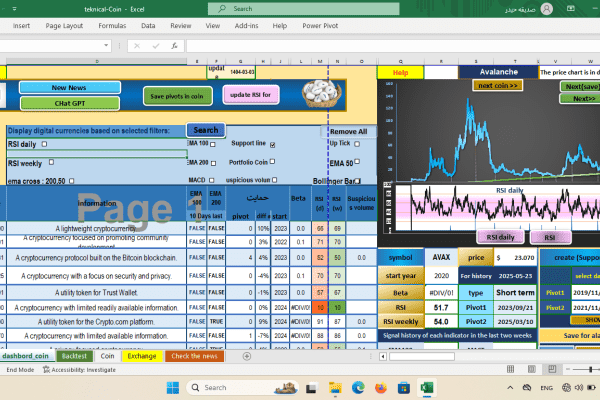Open File Explorer from taskbar
This screenshot has height=400, width=600.
(x=335, y=388)
